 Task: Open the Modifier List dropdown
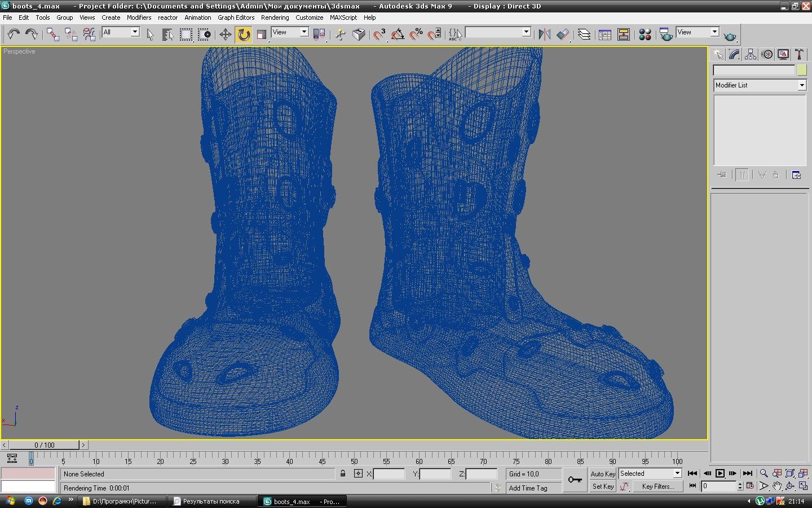[801, 85]
